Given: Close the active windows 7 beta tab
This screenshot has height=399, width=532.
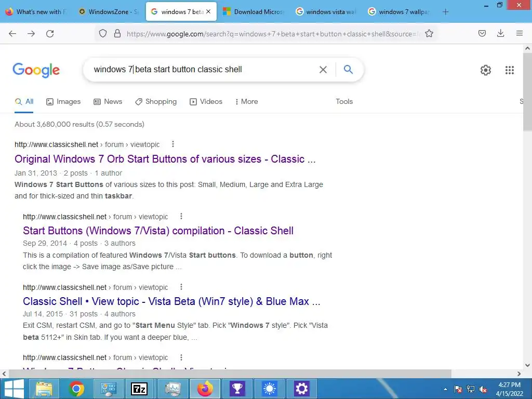Looking at the screenshot, I should tap(208, 11).
